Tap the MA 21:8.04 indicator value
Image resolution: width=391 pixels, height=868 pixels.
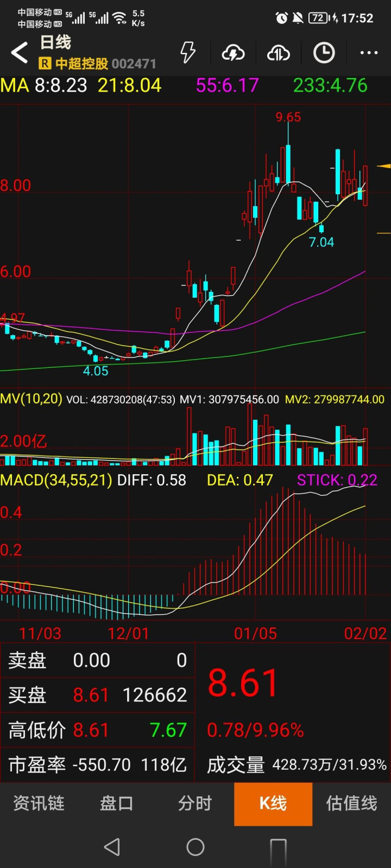[x=129, y=85]
